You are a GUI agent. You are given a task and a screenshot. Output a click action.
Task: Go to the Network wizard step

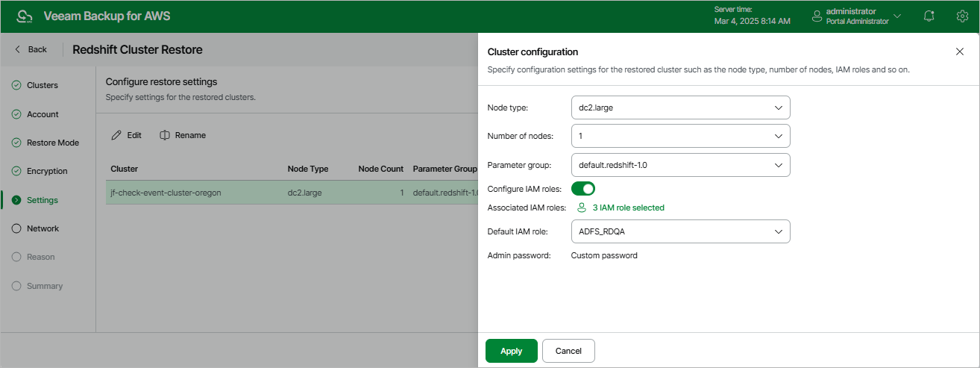(x=43, y=228)
